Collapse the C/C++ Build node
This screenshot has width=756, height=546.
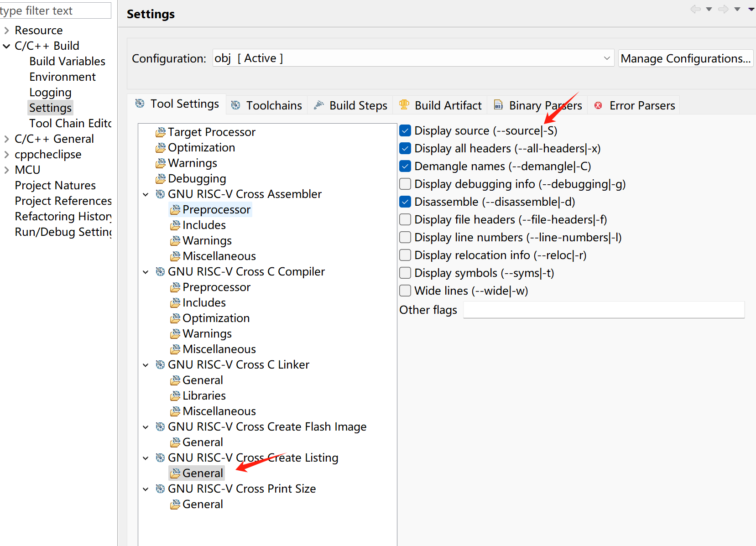[6, 46]
